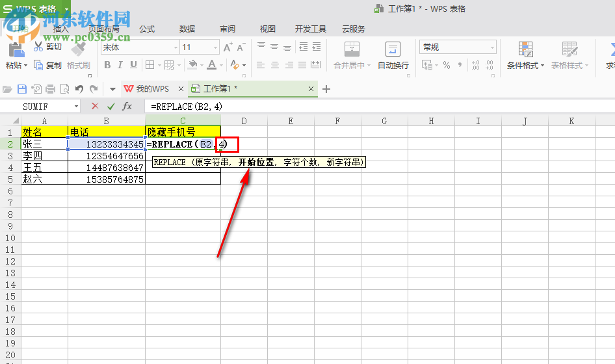The width and height of the screenshot is (615, 364).
Task: Open the Name Box dropdown SUMIF
Action: point(76,107)
